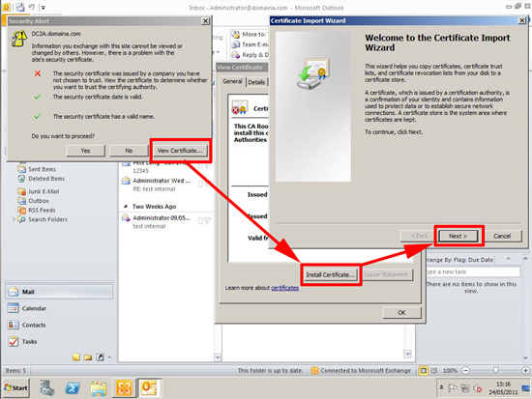
Task: Switch to Contacts in navigation pane
Action: [59, 325]
